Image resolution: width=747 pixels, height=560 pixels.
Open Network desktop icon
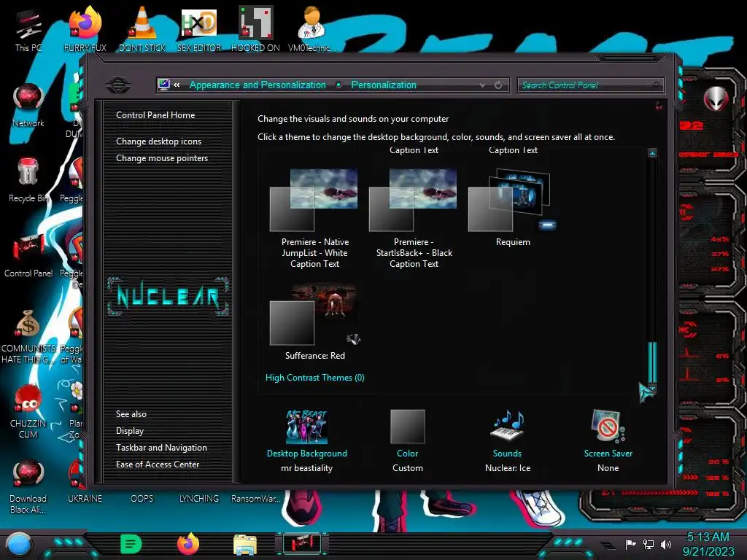click(x=28, y=105)
